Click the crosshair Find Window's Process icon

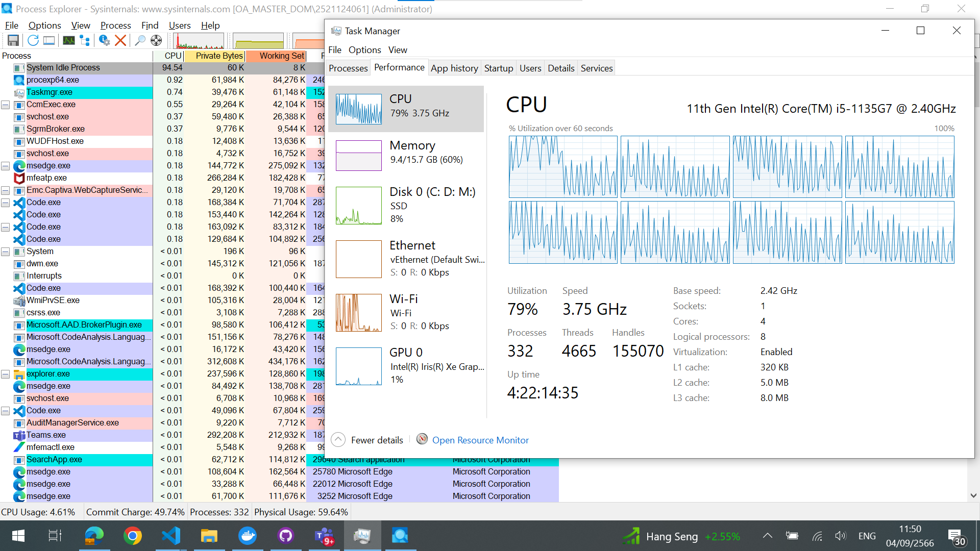[x=156, y=40]
